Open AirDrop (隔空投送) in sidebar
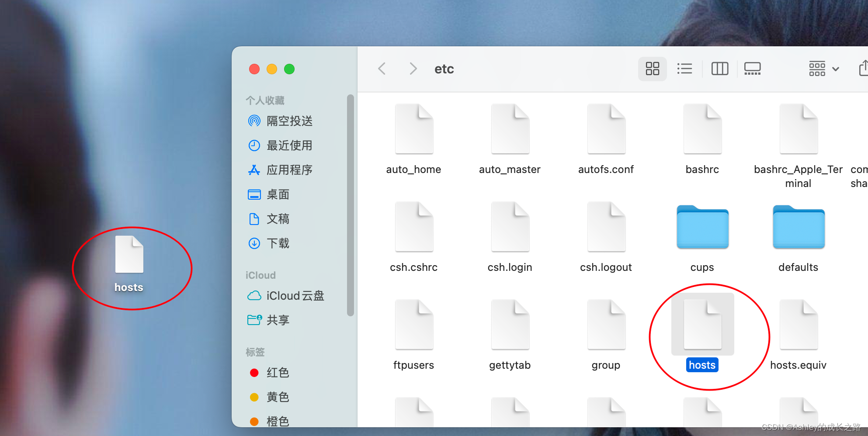 coord(289,121)
